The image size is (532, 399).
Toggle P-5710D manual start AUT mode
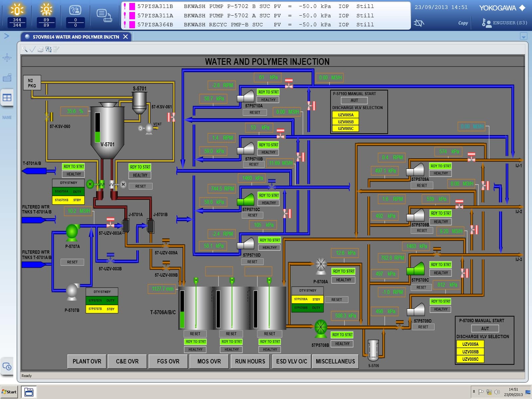pyautogui.click(x=354, y=100)
